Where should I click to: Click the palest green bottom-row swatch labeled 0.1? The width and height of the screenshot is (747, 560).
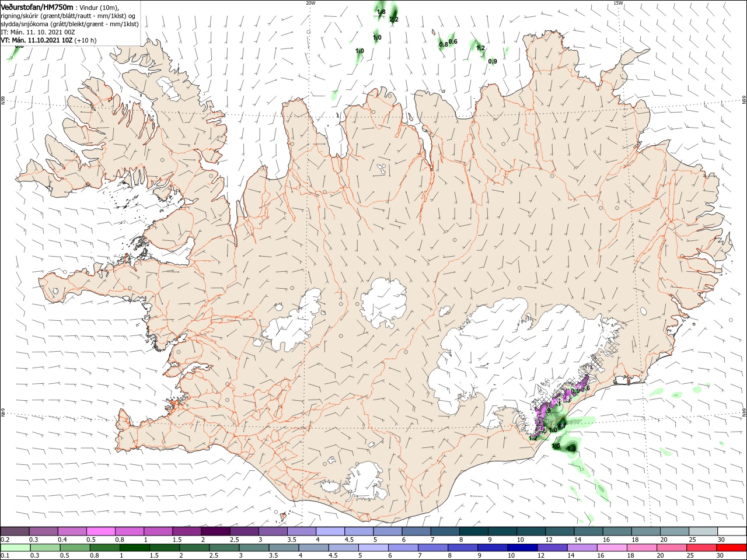coord(16,548)
